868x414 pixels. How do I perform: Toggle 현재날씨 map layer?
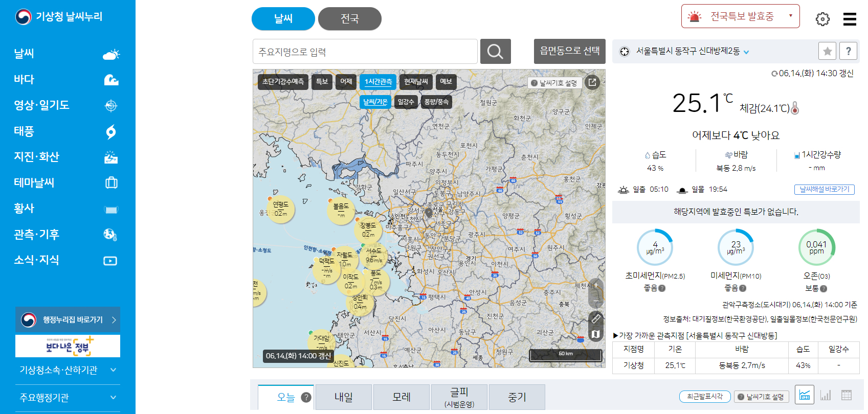pyautogui.click(x=416, y=82)
